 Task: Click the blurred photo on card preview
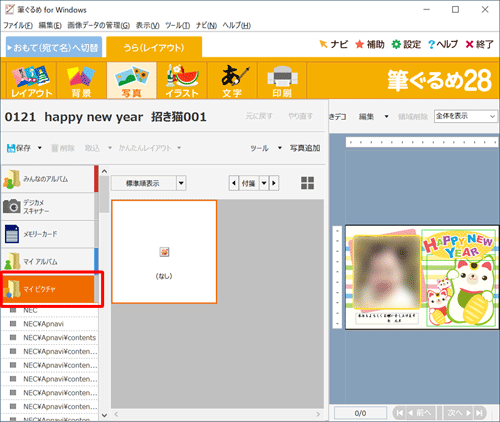coord(387,272)
